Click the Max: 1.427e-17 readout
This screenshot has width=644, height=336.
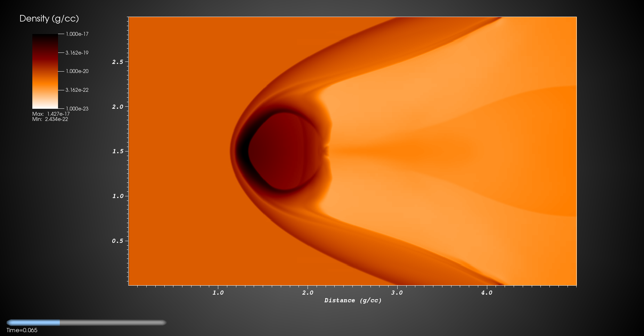click(x=51, y=114)
